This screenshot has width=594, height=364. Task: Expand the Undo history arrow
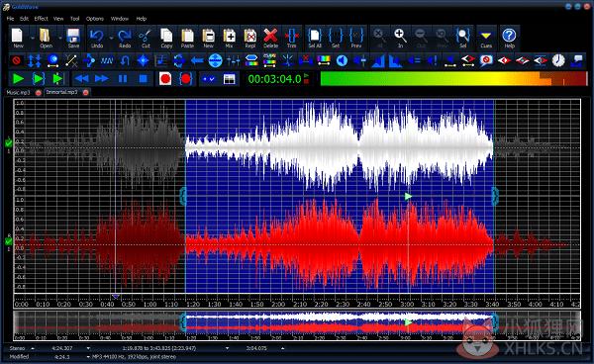111,38
